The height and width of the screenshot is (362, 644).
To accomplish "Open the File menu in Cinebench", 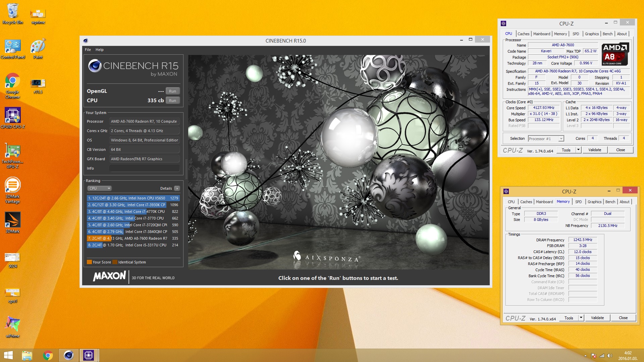I will point(88,50).
